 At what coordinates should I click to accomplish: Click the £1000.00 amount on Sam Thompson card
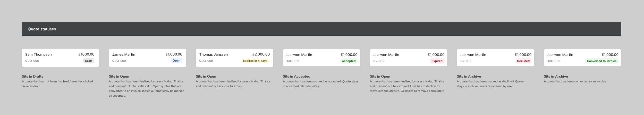(x=86, y=54)
